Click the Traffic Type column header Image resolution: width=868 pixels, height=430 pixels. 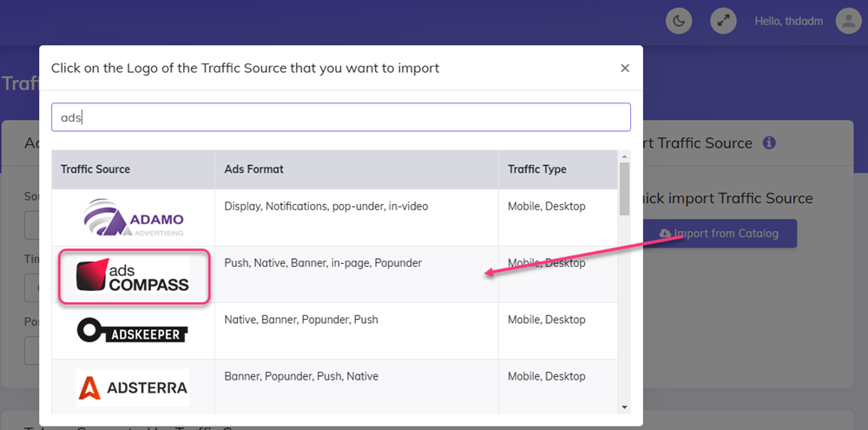(x=537, y=169)
